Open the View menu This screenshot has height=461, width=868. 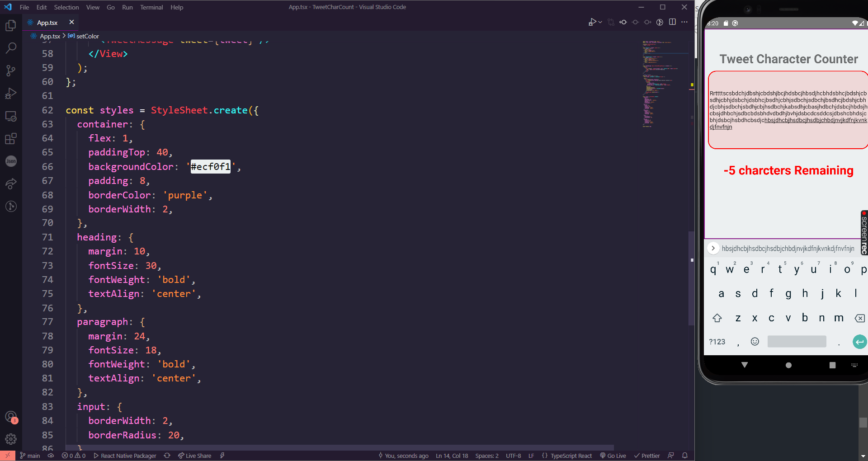click(93, 7)
